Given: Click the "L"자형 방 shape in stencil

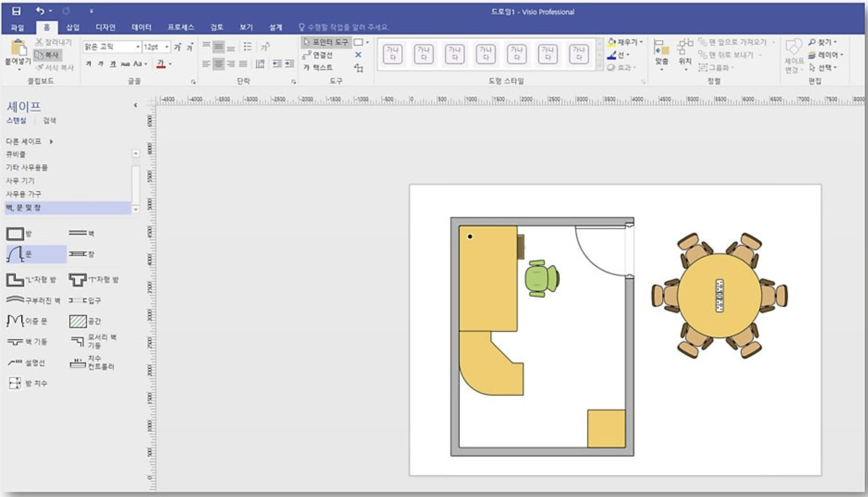Looking at the screenshot, I should (31, 280).
